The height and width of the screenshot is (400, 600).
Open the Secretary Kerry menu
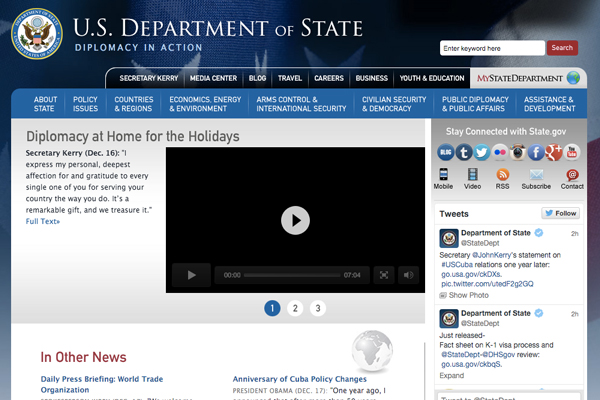click(148, 78)
